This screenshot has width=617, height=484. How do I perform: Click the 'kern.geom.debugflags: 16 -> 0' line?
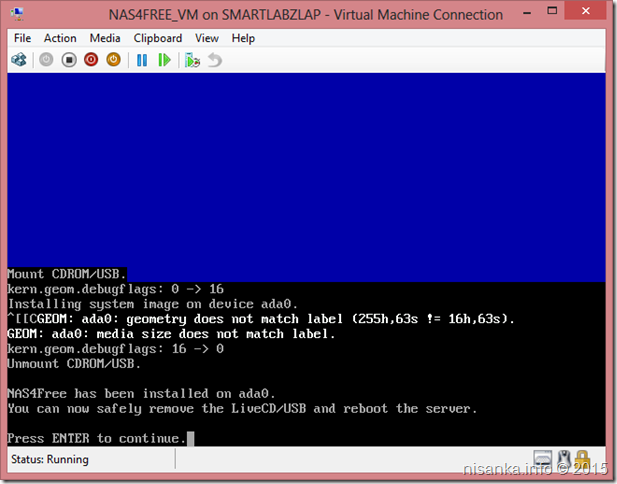point(115,349)
